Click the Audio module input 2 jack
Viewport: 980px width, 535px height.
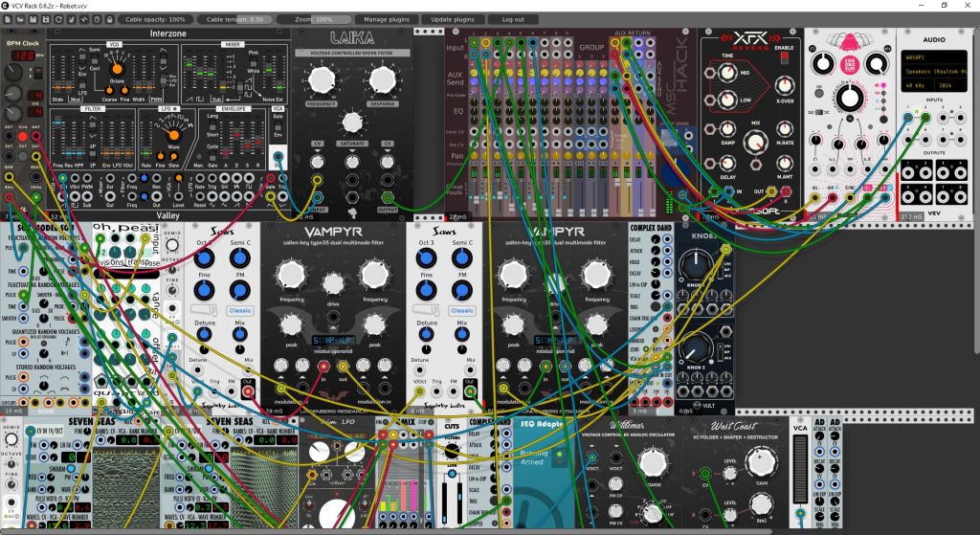pyautogui.click(x=925, y=118)
